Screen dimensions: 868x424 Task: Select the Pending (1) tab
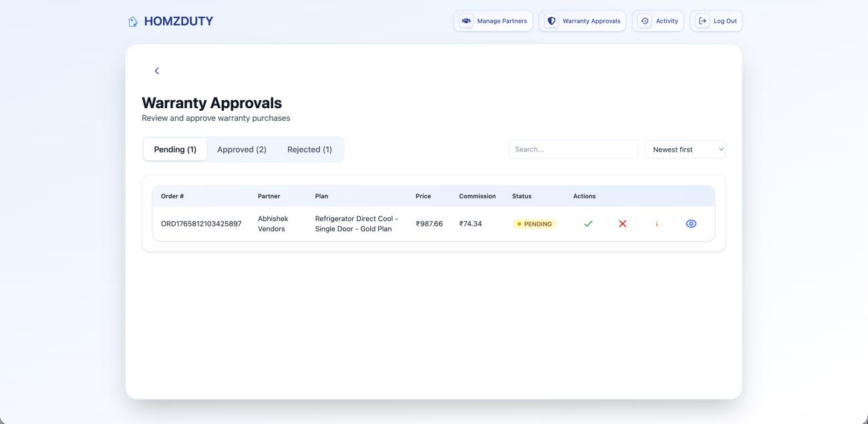coord(175,150)
